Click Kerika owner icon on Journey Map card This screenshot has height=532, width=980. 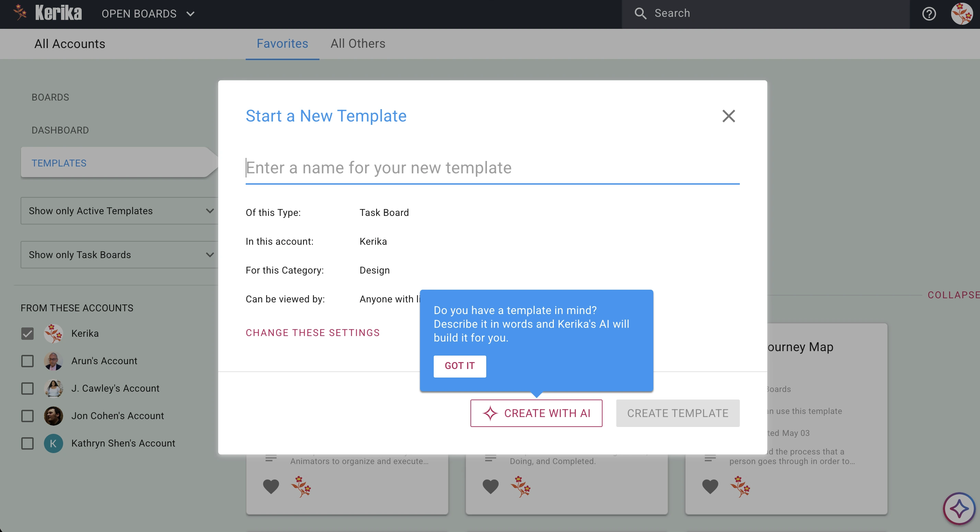pyautogui.click(x=740, y=487)
